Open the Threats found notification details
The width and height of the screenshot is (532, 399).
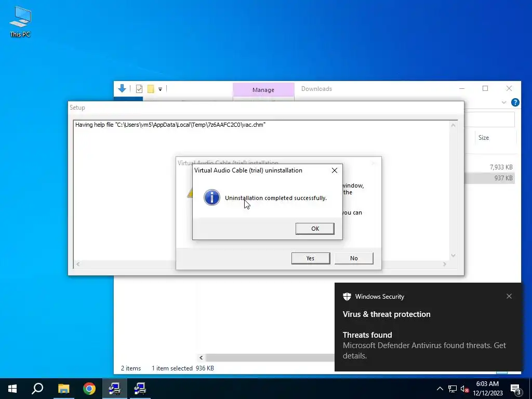424,345
